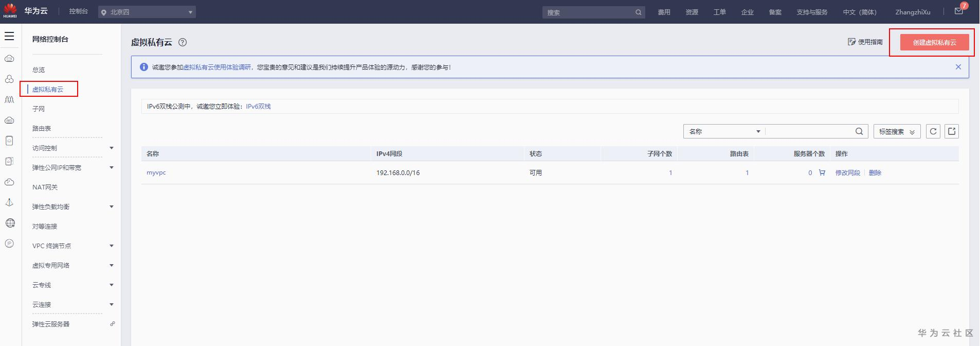Open the myvpc VPC details

pyautogui.click(x=156, y=172)
